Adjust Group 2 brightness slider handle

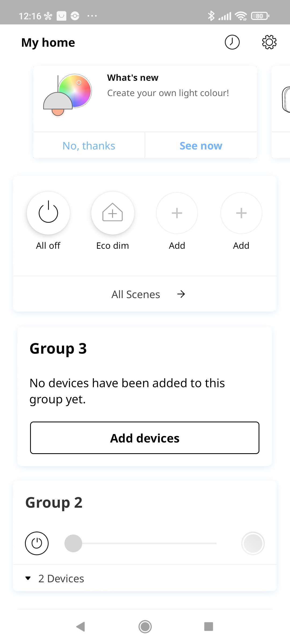point(73,543)
